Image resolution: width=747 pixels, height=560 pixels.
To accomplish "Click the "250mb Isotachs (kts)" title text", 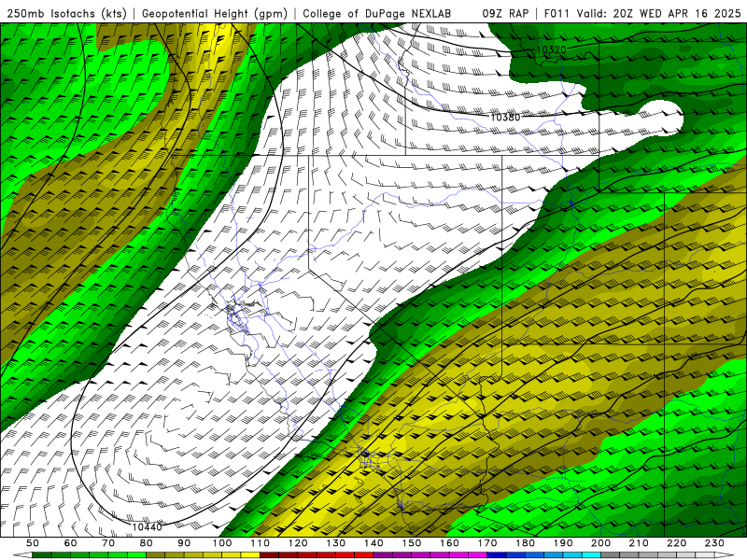I will point(66,13).
